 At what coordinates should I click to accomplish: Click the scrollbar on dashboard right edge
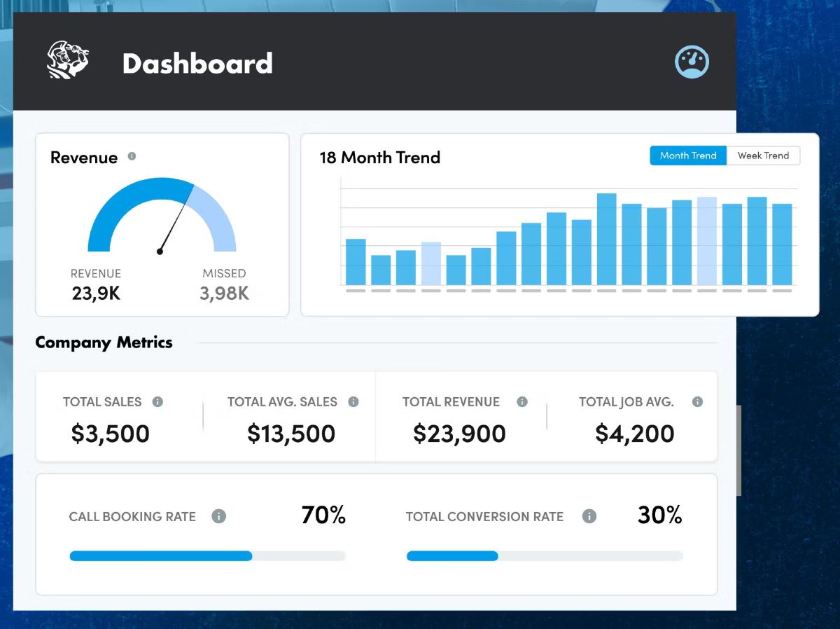point(738,450)
